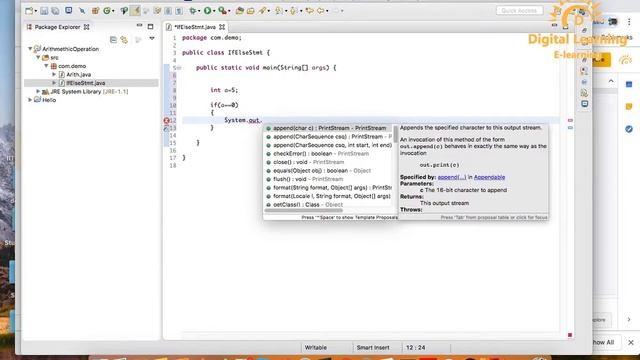Open the Appendable link in Javadoc popup
This screenshot has width=640, height=360.
coord(489,177)
